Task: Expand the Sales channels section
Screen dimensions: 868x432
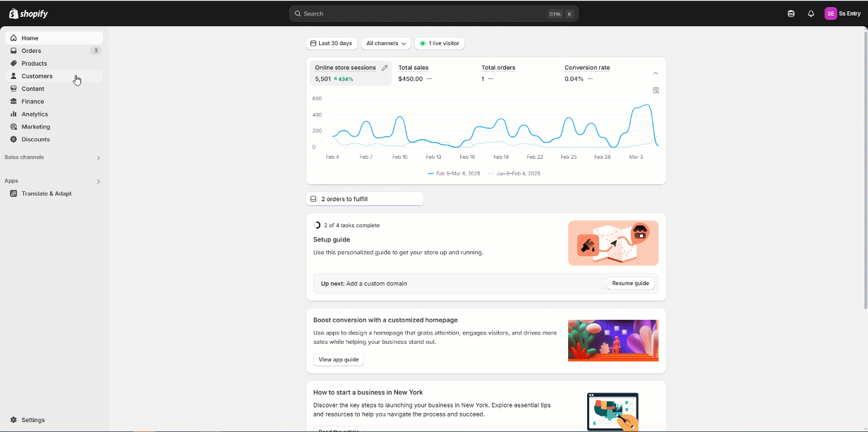Action: (98, 158)
